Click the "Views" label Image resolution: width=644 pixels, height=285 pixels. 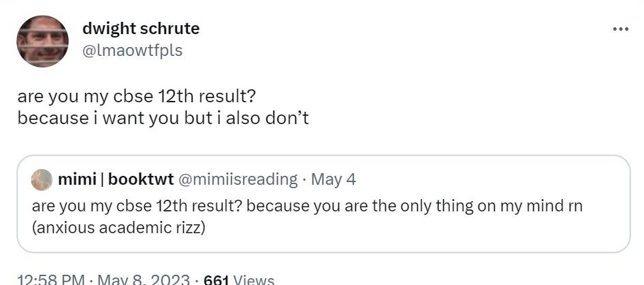tap(253, 280)
